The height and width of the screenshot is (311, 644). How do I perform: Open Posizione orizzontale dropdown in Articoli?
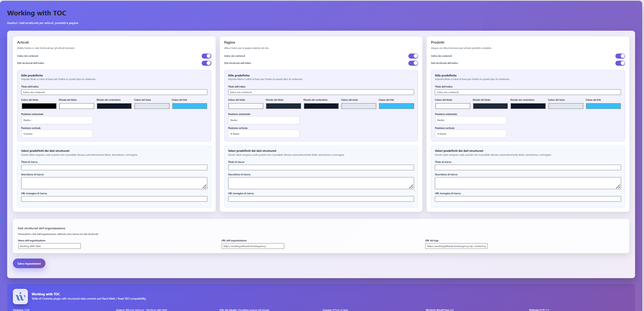point(57,120)
